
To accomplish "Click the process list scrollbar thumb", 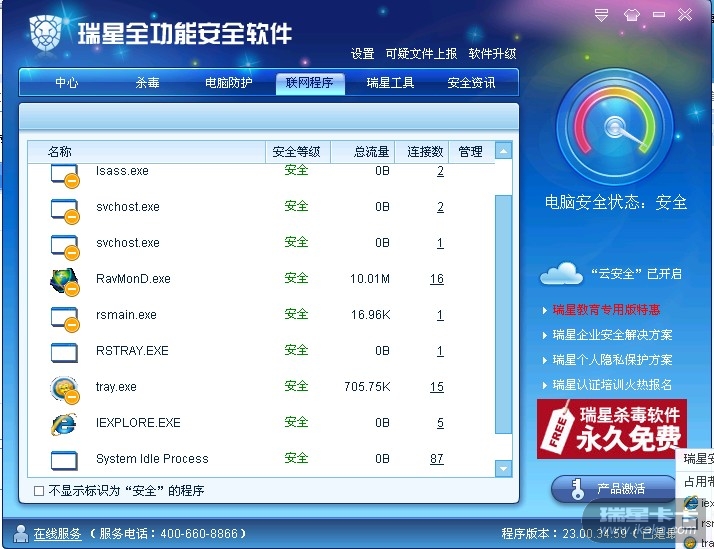I will [503, 314].
